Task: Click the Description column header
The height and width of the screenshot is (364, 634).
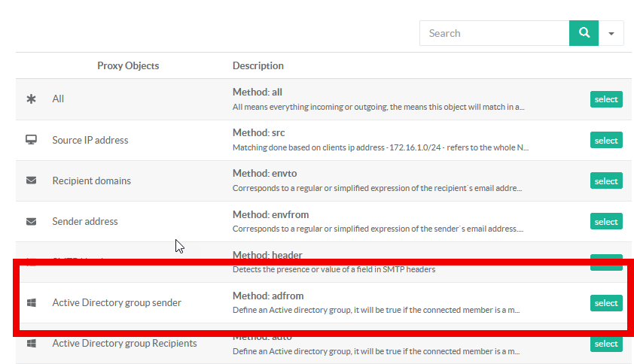Action: (258, 65)
